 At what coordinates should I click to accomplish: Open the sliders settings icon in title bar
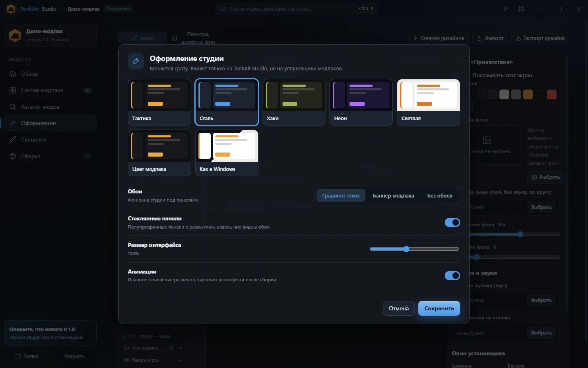tap(521, 9)
